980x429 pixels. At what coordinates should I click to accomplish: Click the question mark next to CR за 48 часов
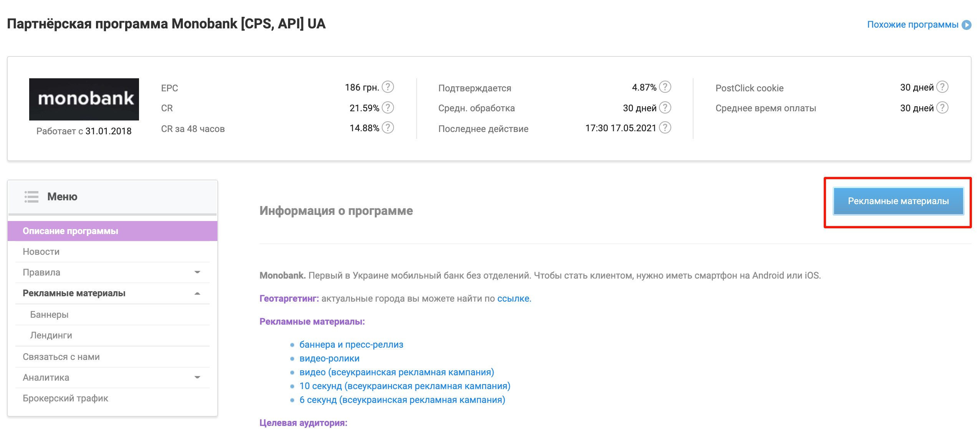[x=388, y=127]
